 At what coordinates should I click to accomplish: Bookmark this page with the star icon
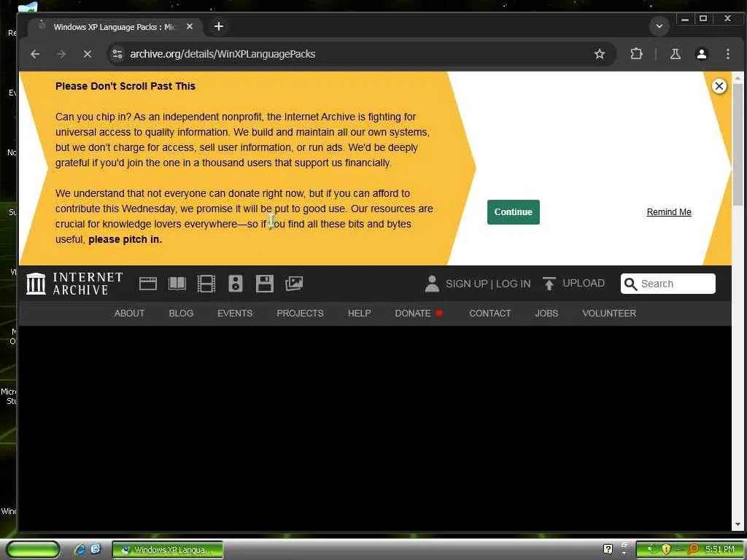click(x=600, y=54)
